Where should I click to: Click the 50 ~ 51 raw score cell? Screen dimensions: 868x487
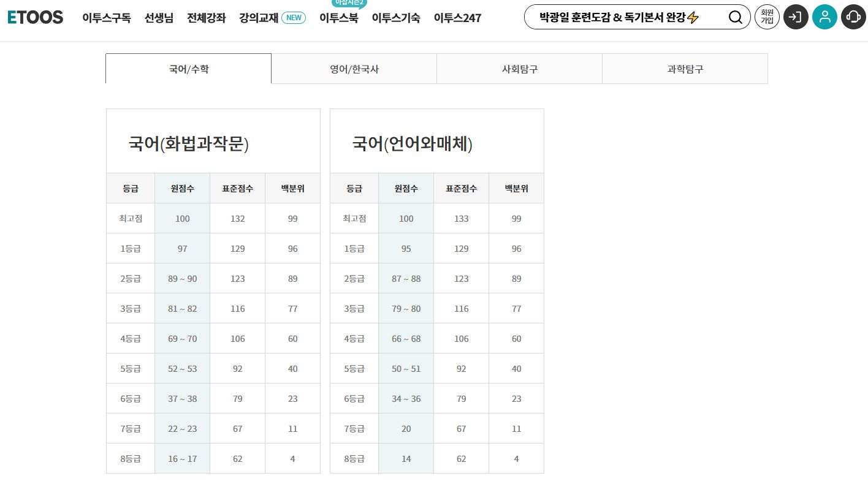[406, 369]
